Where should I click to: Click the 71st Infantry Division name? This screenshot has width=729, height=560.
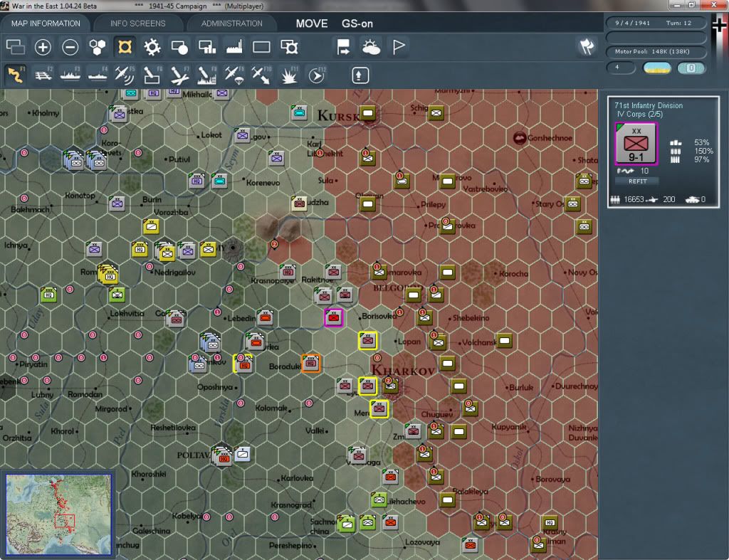(648, 105)
